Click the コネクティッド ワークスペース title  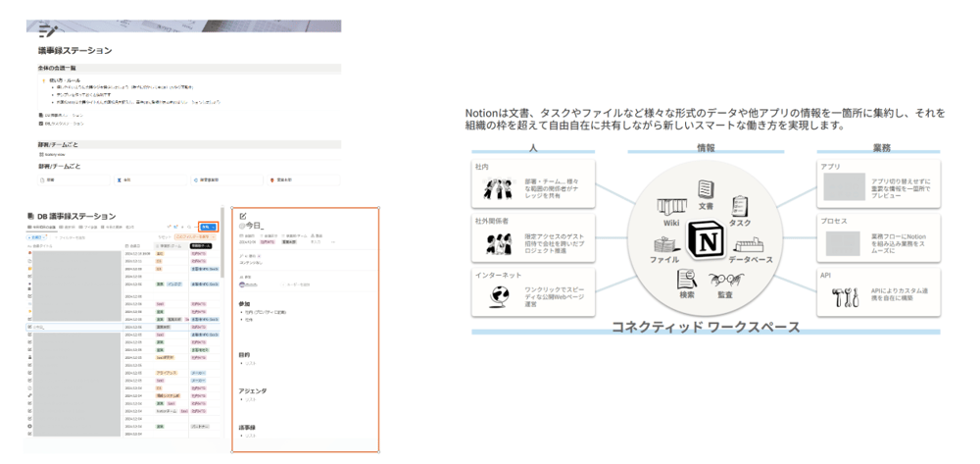(705, 327)
